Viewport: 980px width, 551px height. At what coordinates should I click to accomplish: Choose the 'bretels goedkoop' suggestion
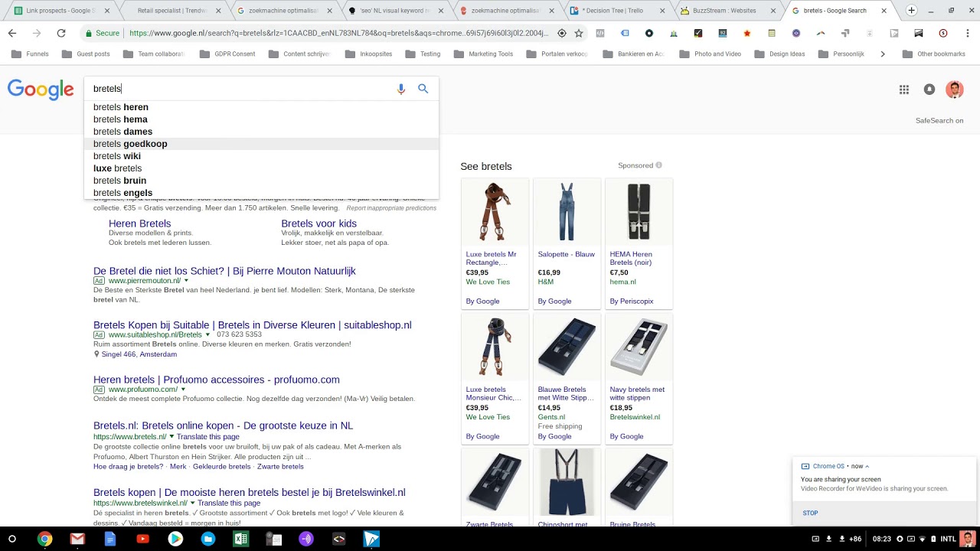click(261, 144)
